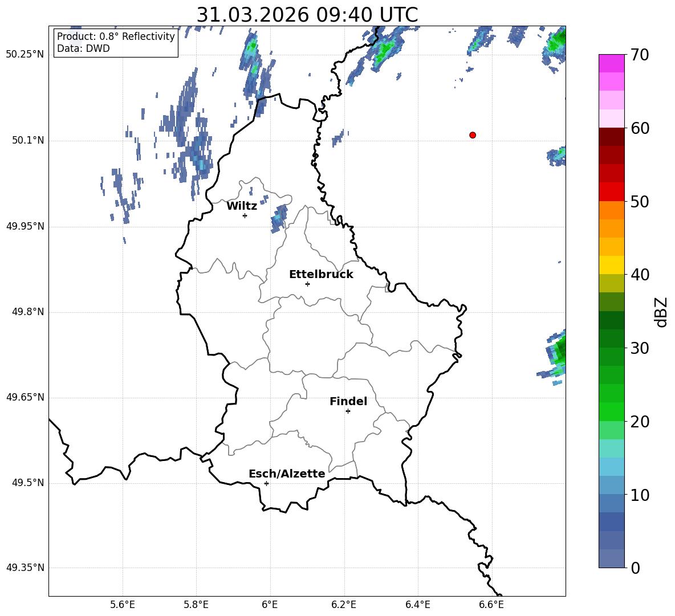Click the red station marker dot
This screenshot has height=616, width=675.
[473, 135]
